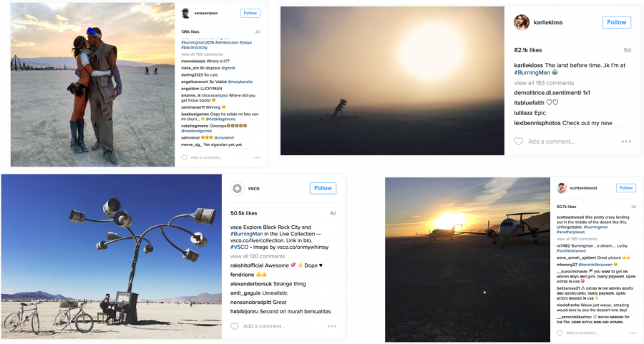View all 193 comments on karliekloss post
Screen dimensions: 644x344
[x=544, y=83]
